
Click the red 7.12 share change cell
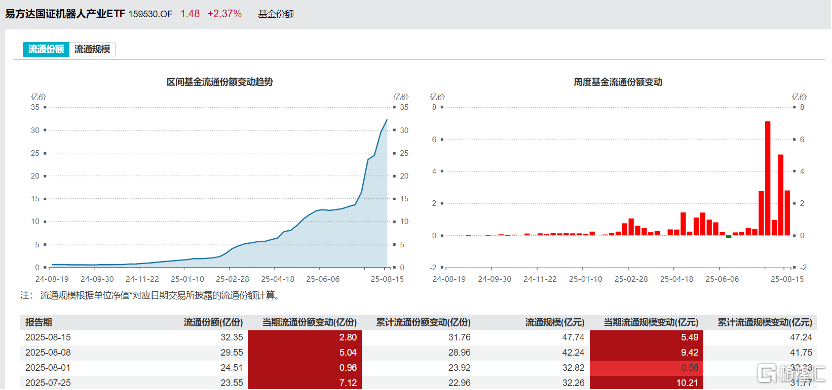tap(305, 382)
